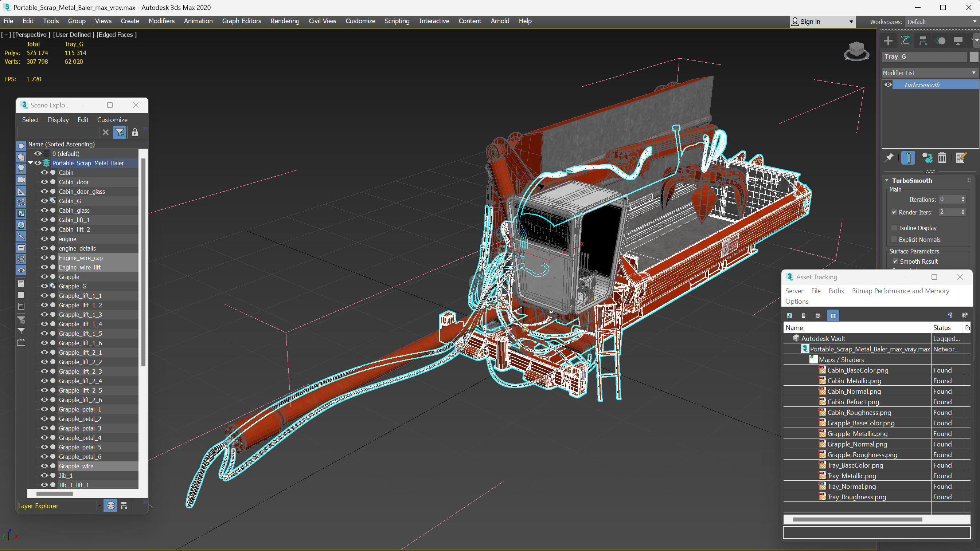
Task: Click Asset Tracking horizontal scrollbar
Action: pos(858,519)
